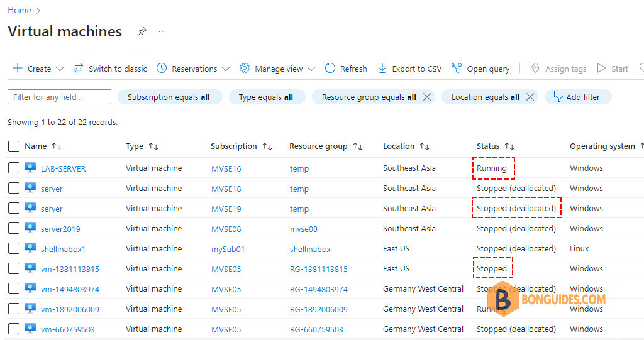Sort by Subscription column arrows
The image size is (644, 340).
[267, 146]
